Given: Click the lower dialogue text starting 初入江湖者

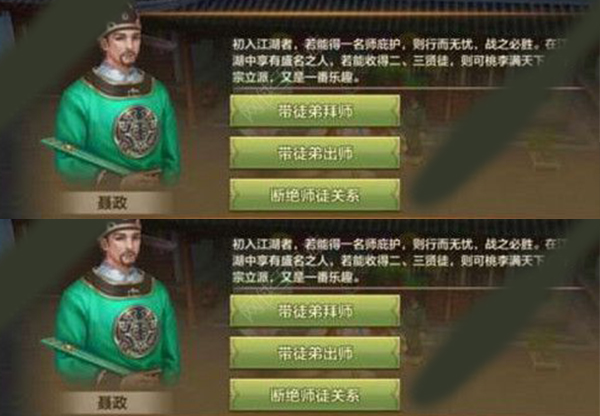Looking at the screenshot, I should click(398, 261).
